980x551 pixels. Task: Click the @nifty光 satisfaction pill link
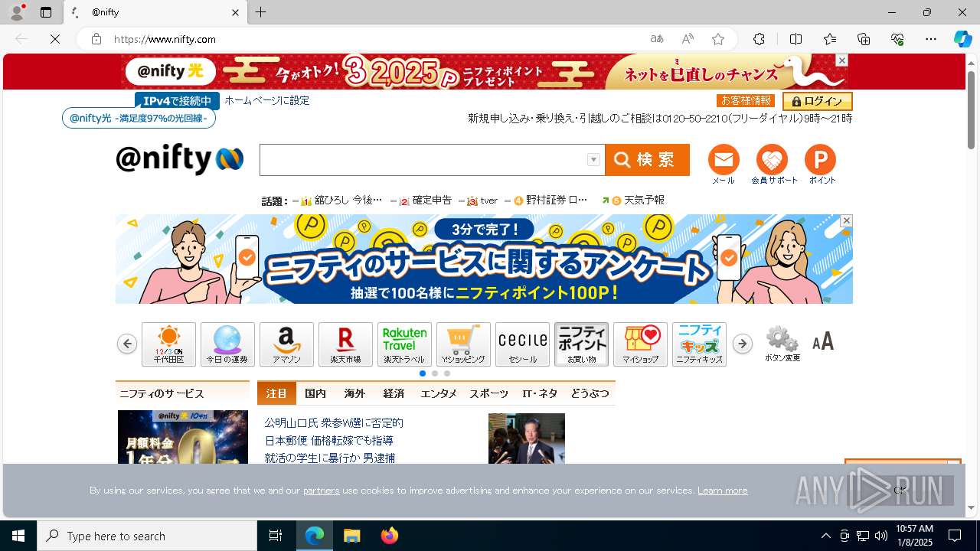coord(139,118)
